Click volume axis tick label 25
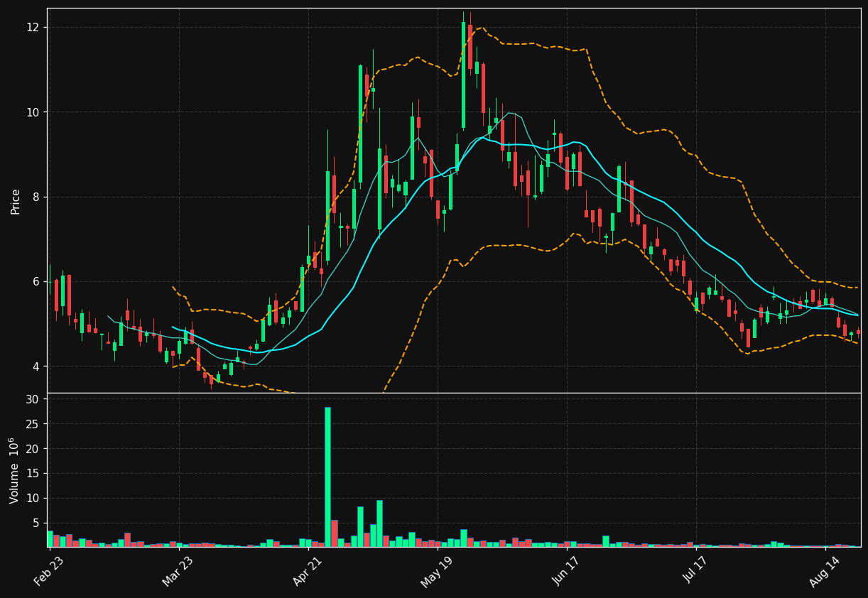The height and width of the screenshot is (598, 868). pyautogui.click(x=32, y=424)
